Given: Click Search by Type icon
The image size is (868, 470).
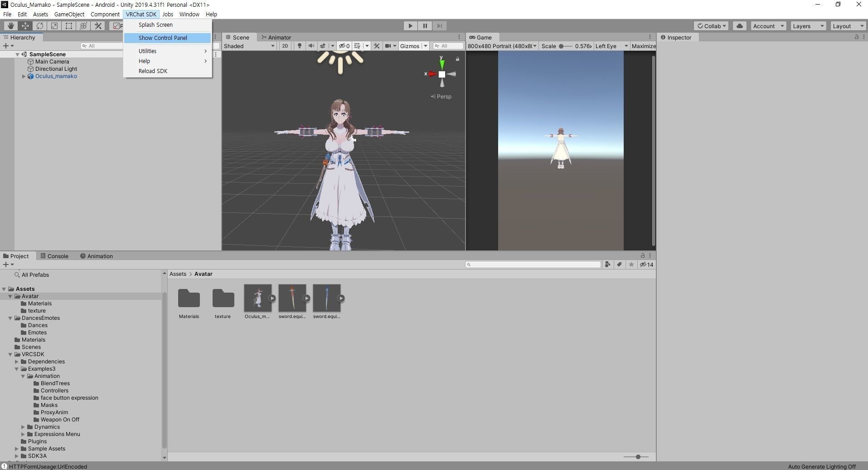Looking at the screenshot, I should [x=607, y=264].
